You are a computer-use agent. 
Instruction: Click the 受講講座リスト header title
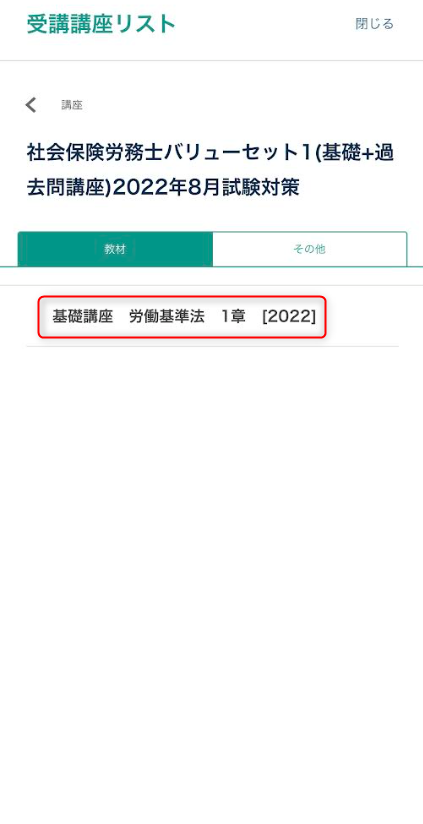pyautogui.click(x=101, y=24)
